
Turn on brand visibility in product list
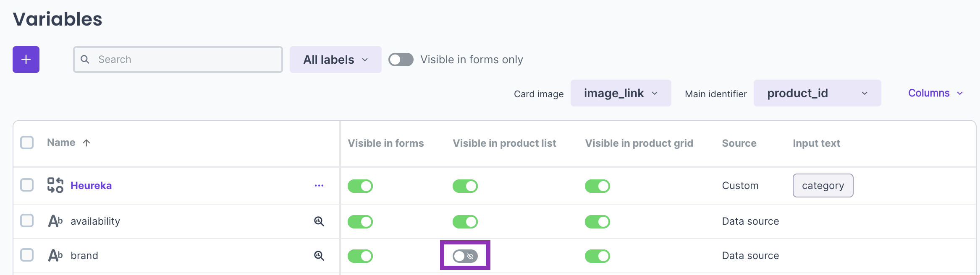pos(465,256)
